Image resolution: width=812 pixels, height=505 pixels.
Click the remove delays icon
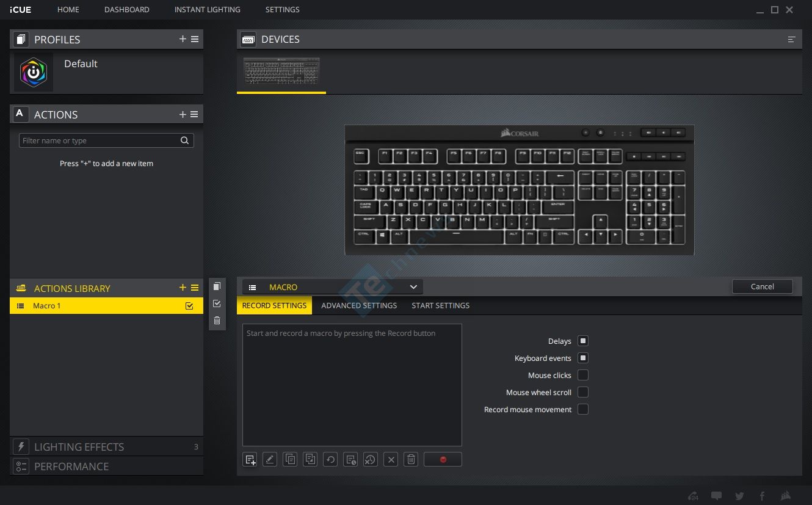(370, 460)
